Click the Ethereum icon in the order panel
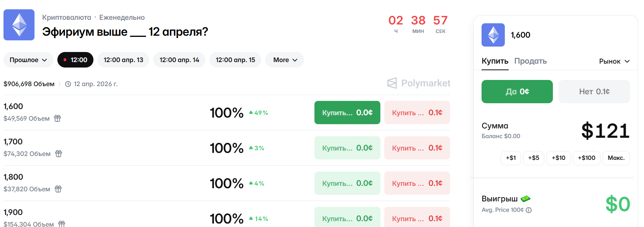Image resolution: width=644 pixels, height=227 pixels. click(x=493, y=35)
